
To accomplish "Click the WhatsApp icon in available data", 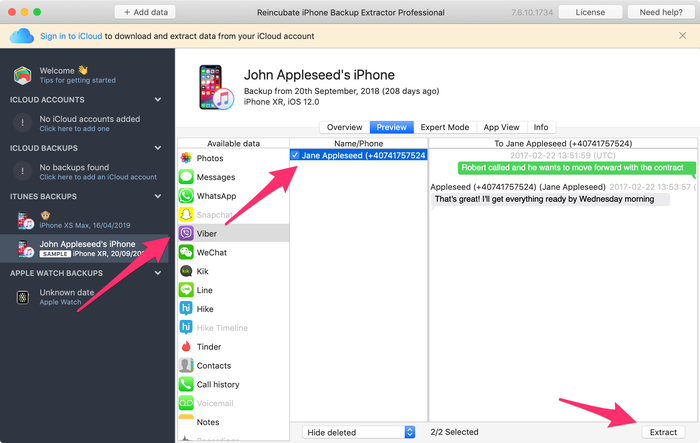I will tap(186, 196).
